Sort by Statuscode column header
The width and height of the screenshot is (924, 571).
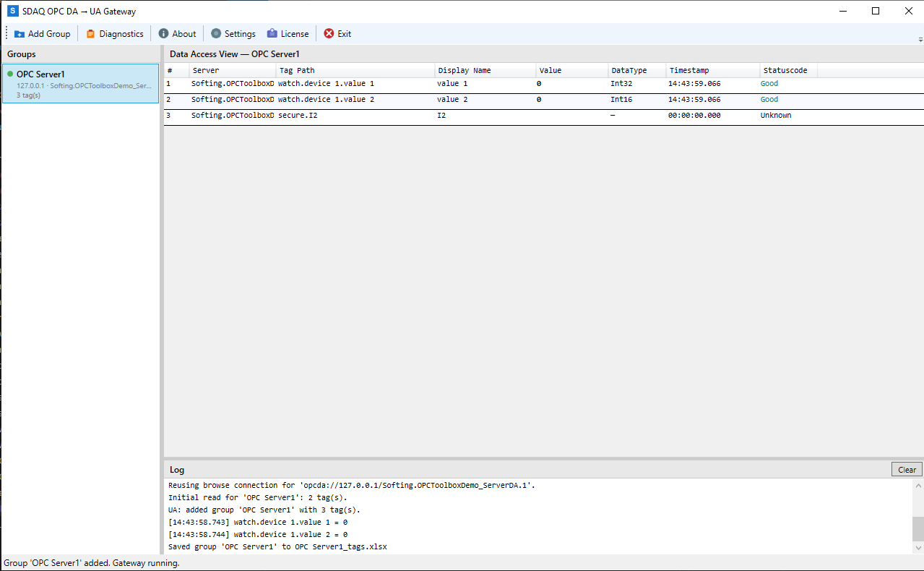[x=789, y=71]
